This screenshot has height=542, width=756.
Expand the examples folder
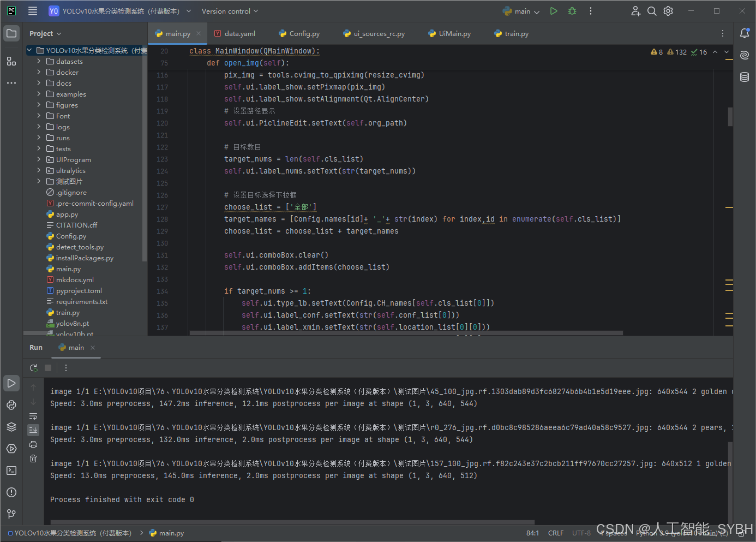tap(39, 94)
